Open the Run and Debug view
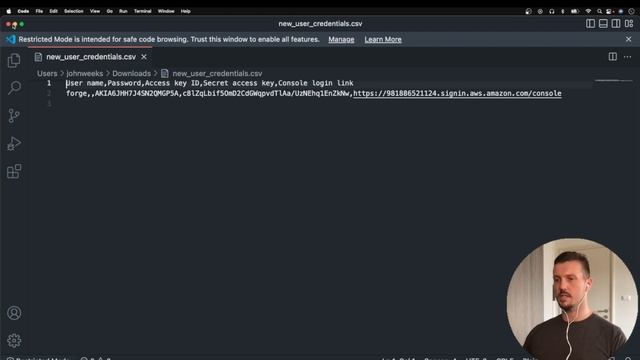Image resolution: width=640 pixels, height=360 pixels. pos(14,144)
